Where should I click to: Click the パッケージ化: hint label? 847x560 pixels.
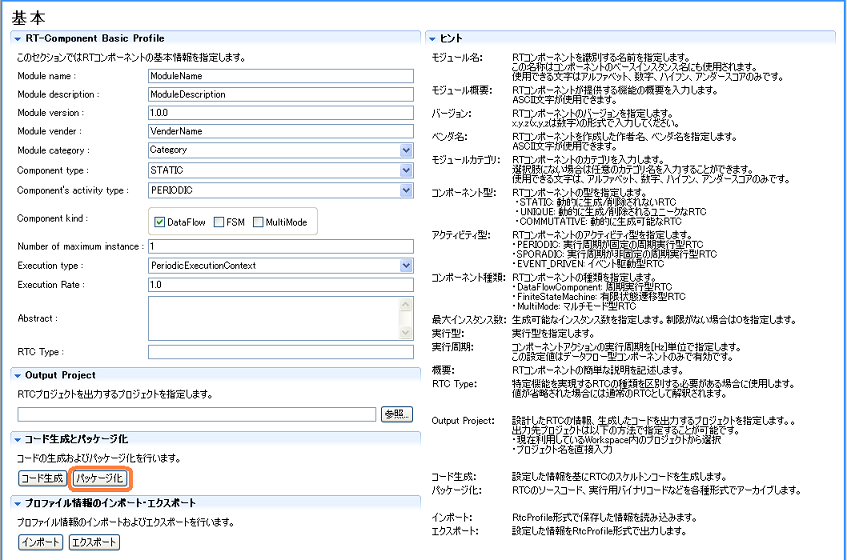[456, 491]
